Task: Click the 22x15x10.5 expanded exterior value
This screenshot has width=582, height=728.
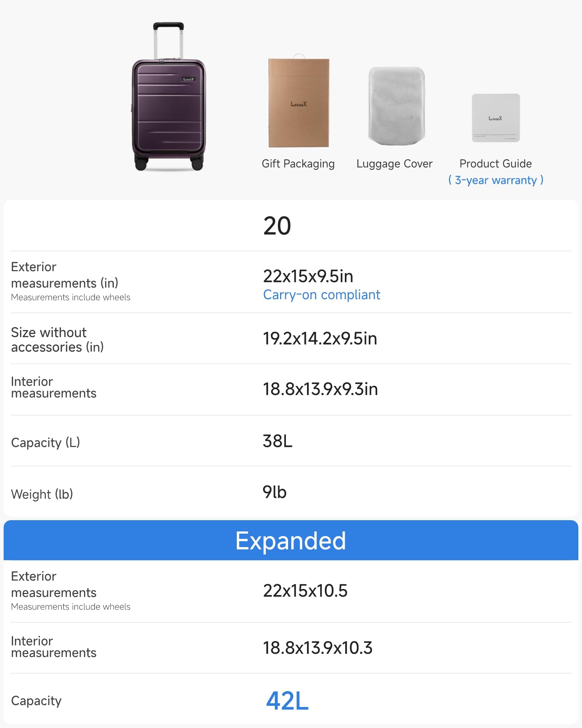Action: click(x=305, y=590)
